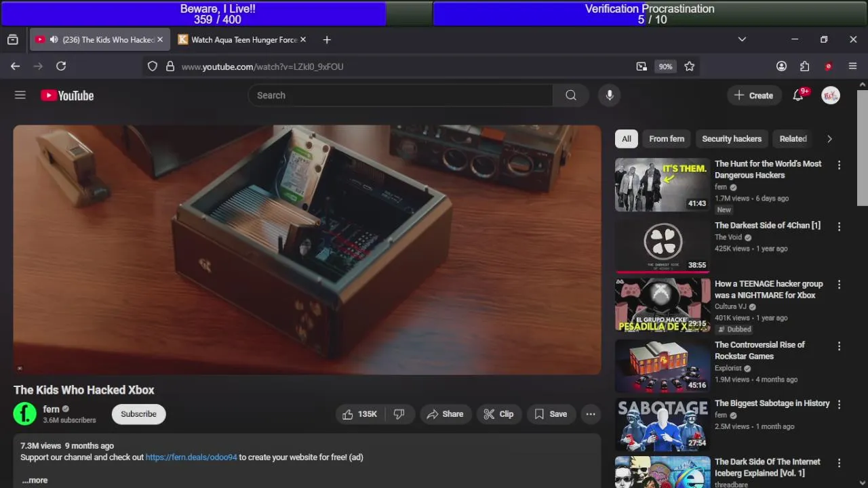Mute the tab using the speaker icon
The image size is (868, 488).
[x=54, y=40]
